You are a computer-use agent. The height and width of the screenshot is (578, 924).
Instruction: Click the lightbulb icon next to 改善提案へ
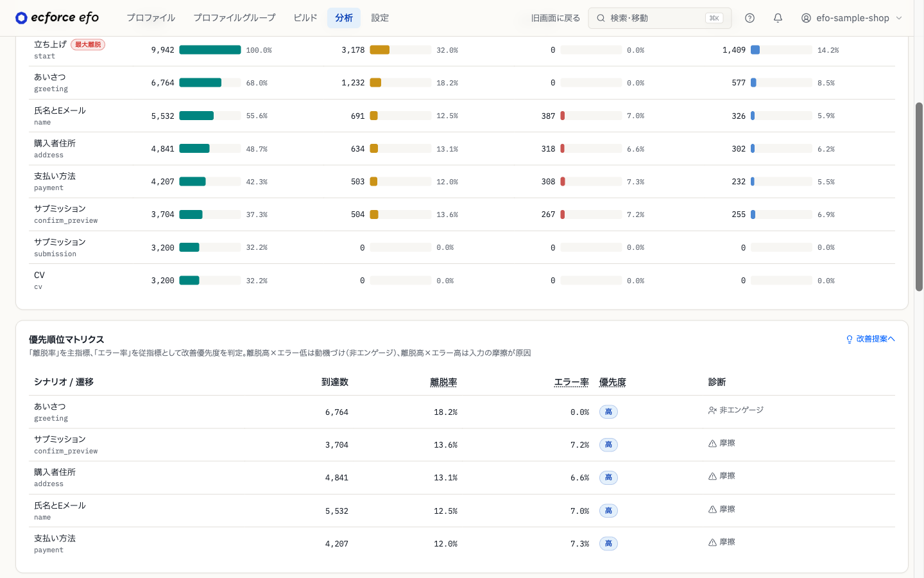[x=850, y=339]
